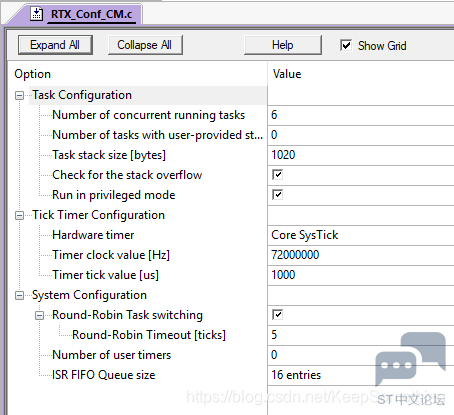The height and width of the screenshot is (415, 454).
Task: Collapse Round-Robin Task switching node
Action: tap(39, 315)
